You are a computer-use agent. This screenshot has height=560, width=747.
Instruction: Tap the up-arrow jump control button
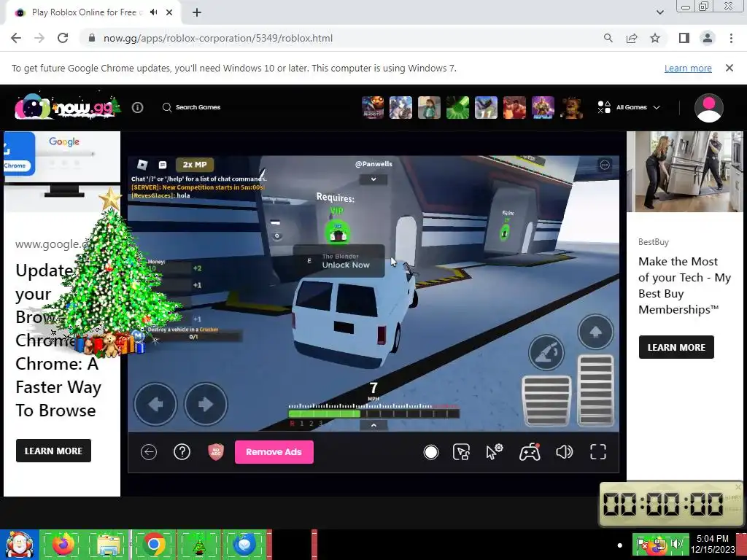[595, 332]
